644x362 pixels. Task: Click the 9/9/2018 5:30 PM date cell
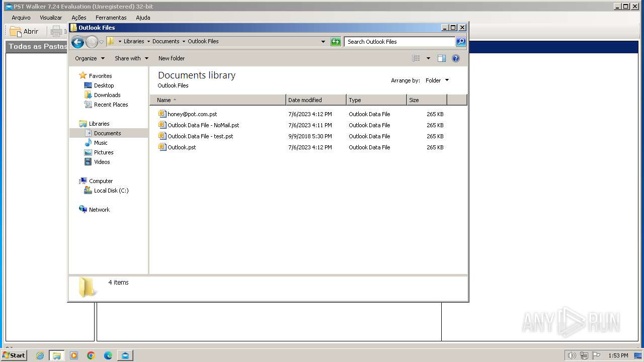(x=310, y=136)
